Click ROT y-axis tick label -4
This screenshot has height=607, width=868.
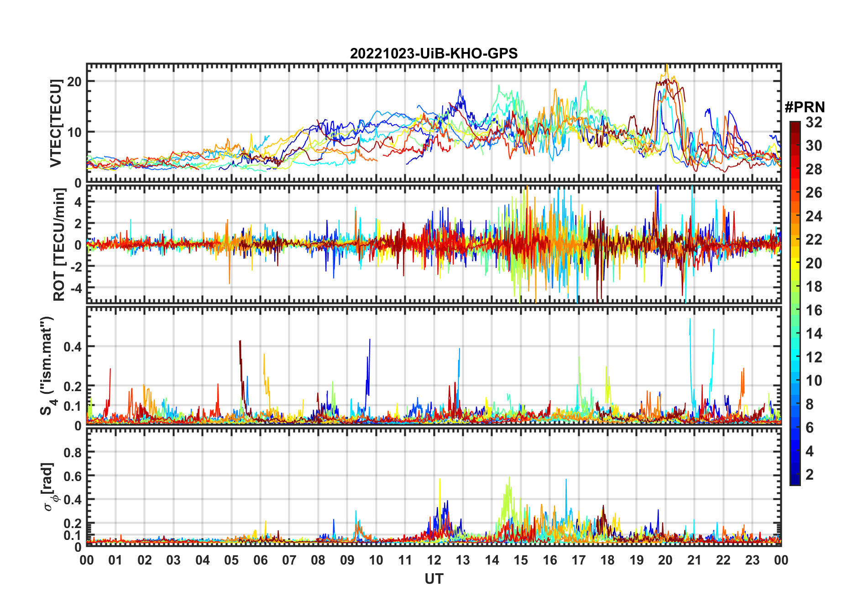click(x=76, y=288)
